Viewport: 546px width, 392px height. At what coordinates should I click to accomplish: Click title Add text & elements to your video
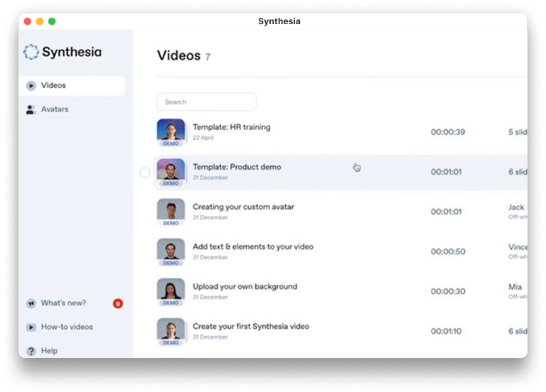pos(253,246)
